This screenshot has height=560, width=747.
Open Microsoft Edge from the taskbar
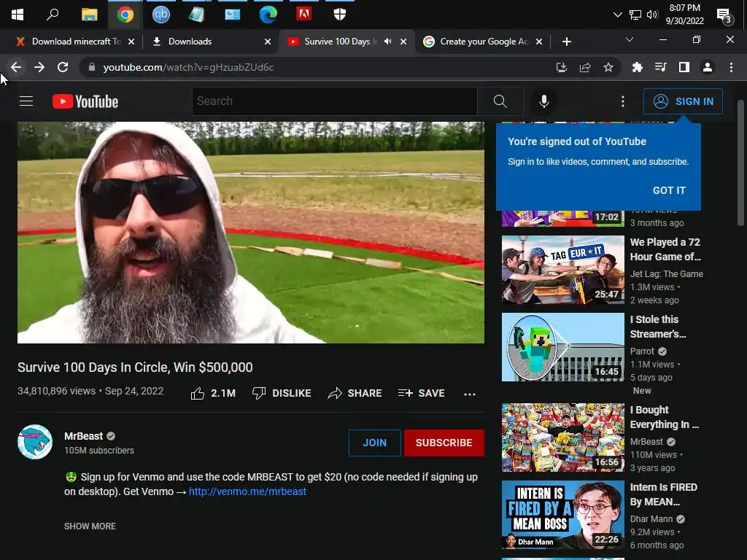coord(268,15)
